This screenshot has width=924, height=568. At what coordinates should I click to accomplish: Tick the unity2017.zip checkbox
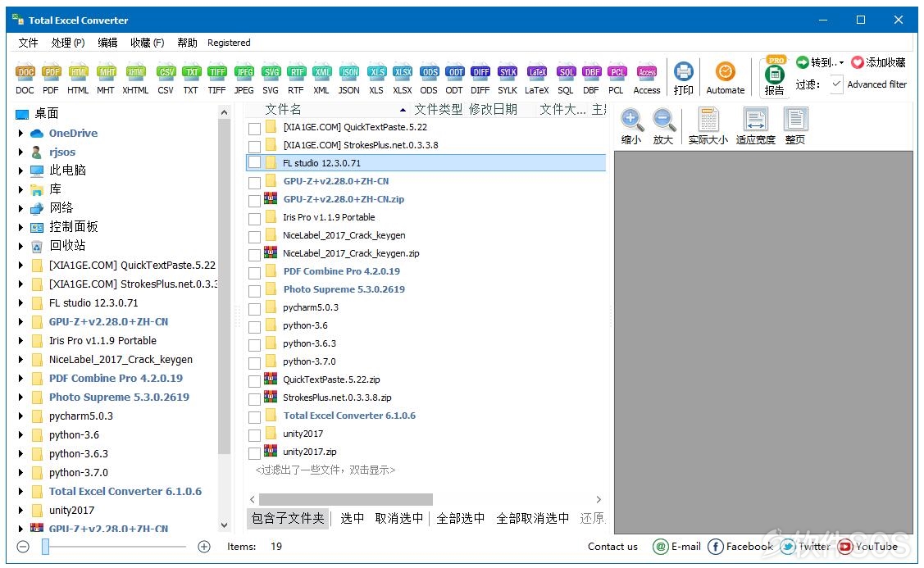[254, 453]
